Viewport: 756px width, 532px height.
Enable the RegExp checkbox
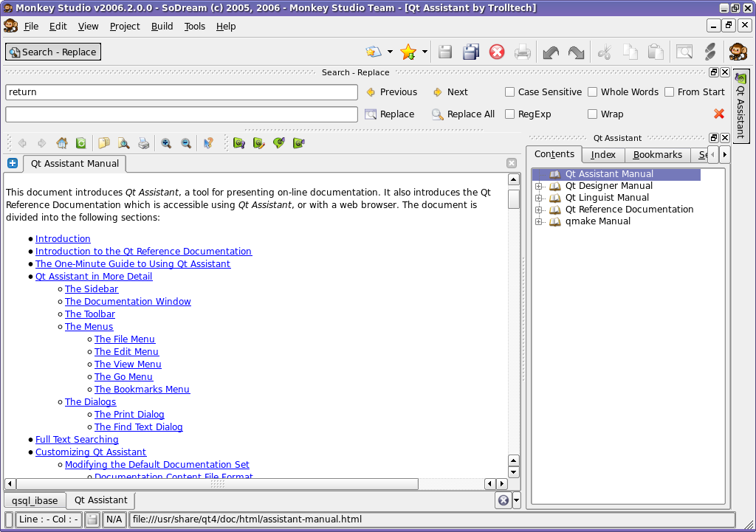[x=509, y=114]
